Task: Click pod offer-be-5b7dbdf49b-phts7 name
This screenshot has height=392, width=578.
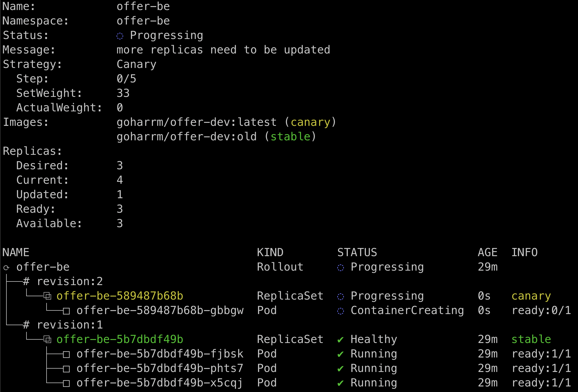Action: tap(160, 368)
